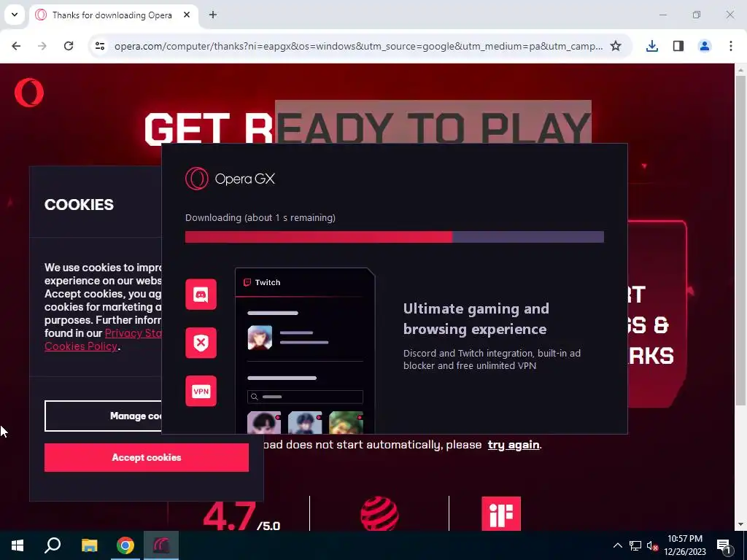Click the network icon in system tray

[635, 545]
